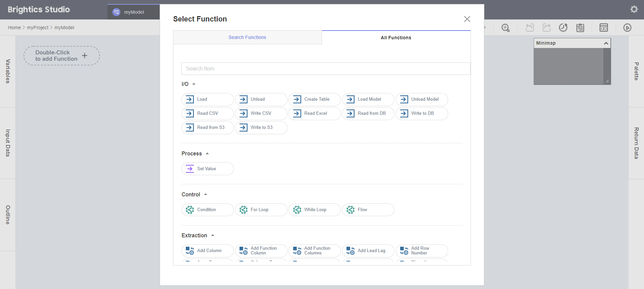Viewport: 644px width, 289px height.
Task: Click the Write to DB icon
Action: [x=404, y=113]
